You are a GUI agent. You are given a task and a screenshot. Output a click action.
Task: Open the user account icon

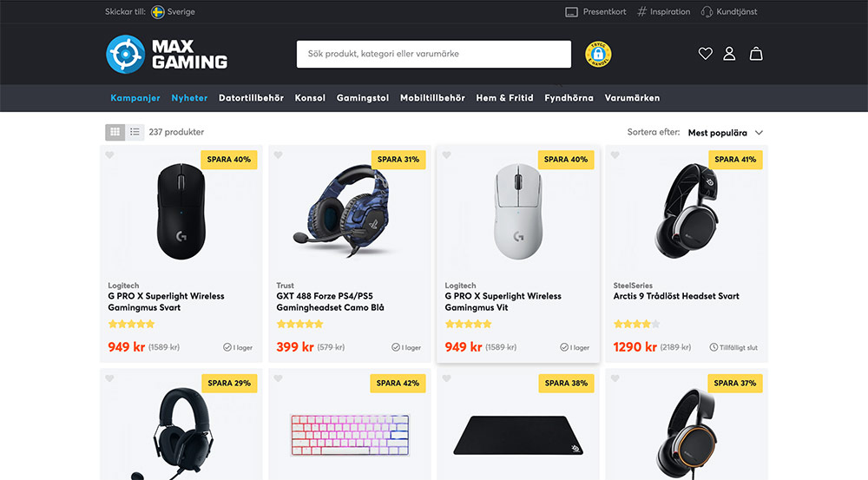tap(730, 54)
